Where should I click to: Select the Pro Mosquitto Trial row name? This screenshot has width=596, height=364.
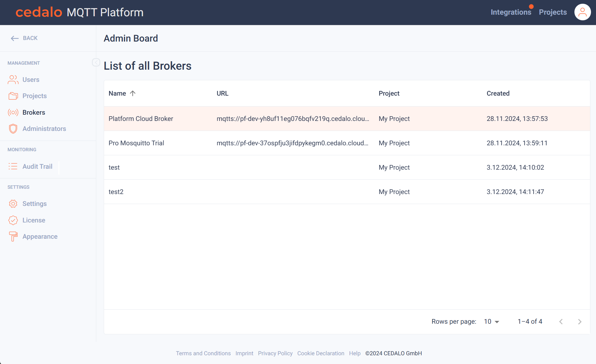point(136,143)
